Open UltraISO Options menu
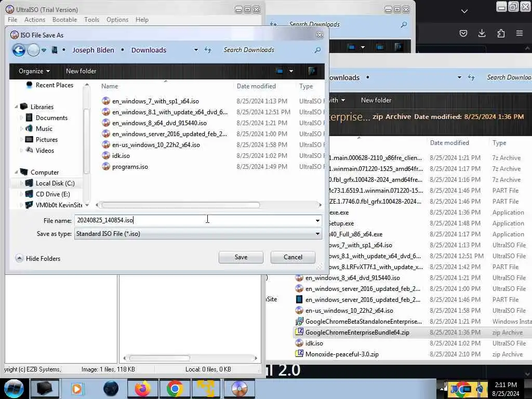This screenshot has width=532, height=399. 117,20
